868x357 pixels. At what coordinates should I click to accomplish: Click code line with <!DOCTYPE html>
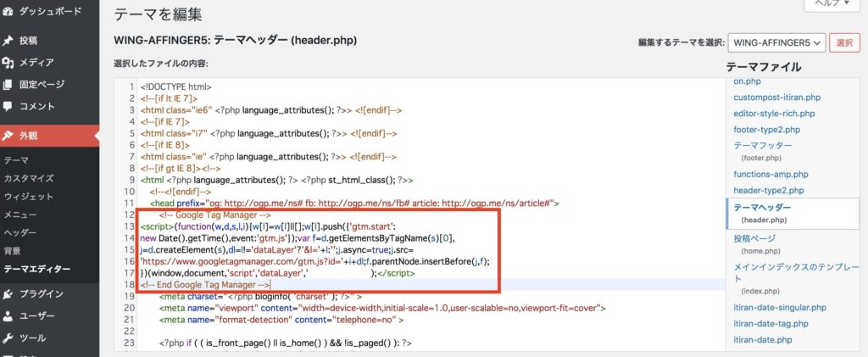[x=176, y=86]
